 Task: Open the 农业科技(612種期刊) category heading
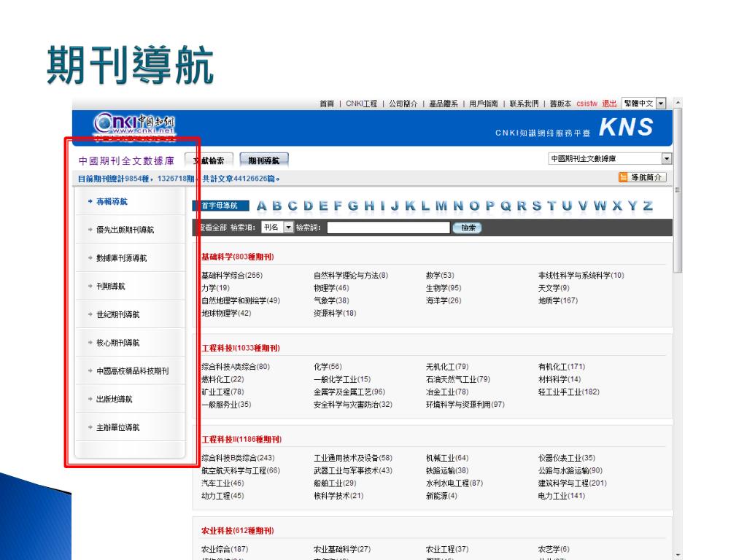[x=237, y=531]
